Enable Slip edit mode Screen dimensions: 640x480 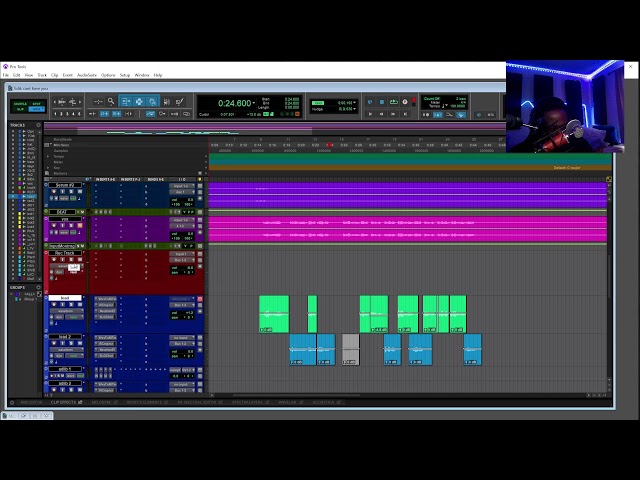pos(20,109)
